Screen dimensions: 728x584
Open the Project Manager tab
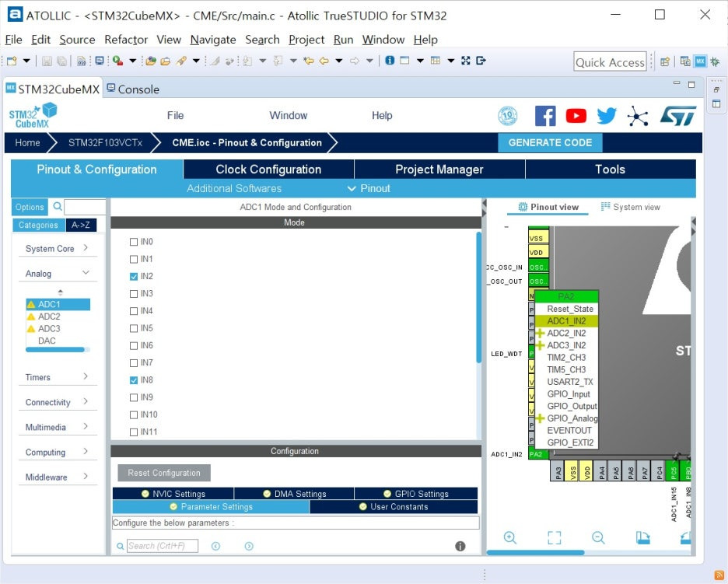(439, 170)
